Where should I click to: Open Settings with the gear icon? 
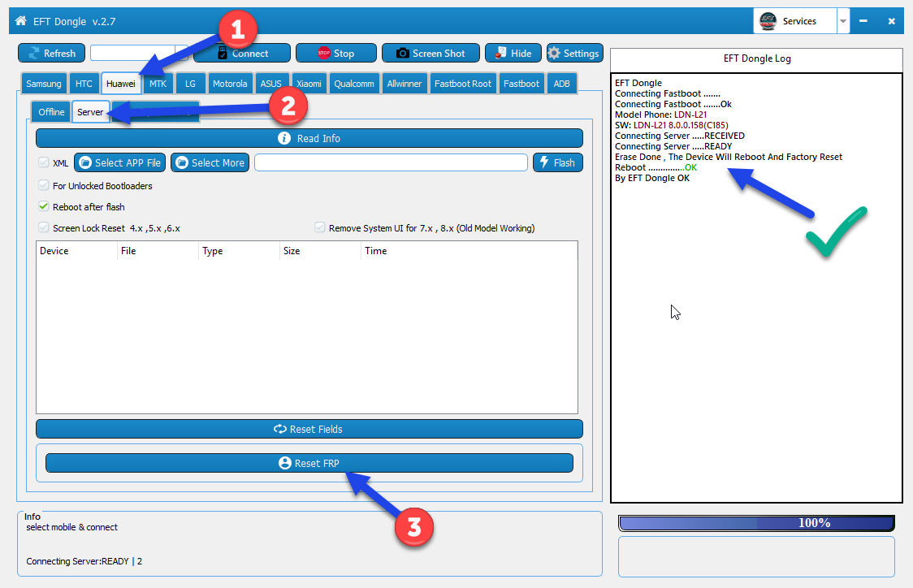click(575, 53)
